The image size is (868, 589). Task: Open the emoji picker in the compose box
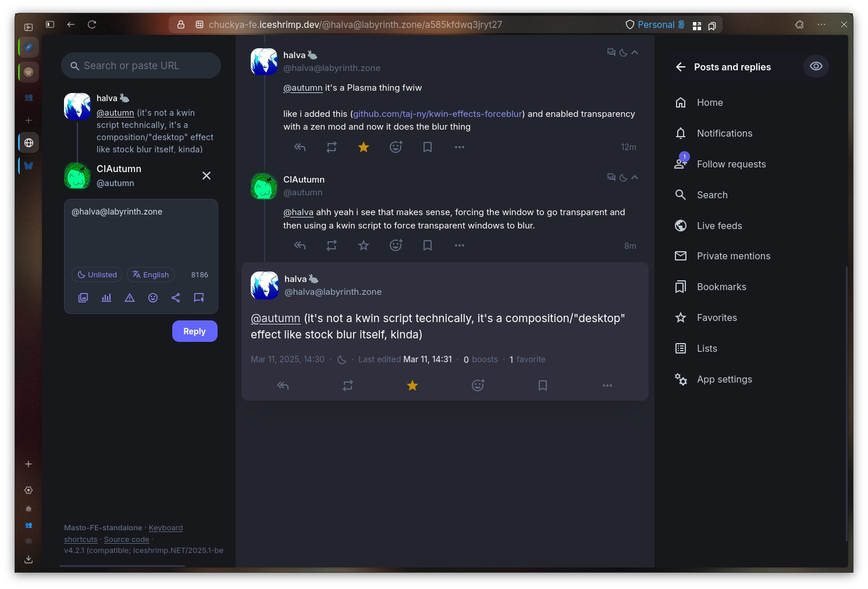tap(152, 298)
